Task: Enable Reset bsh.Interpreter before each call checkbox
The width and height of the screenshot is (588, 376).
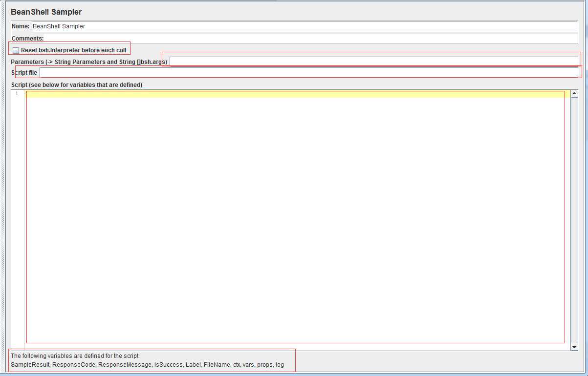Action: point(16,50)
